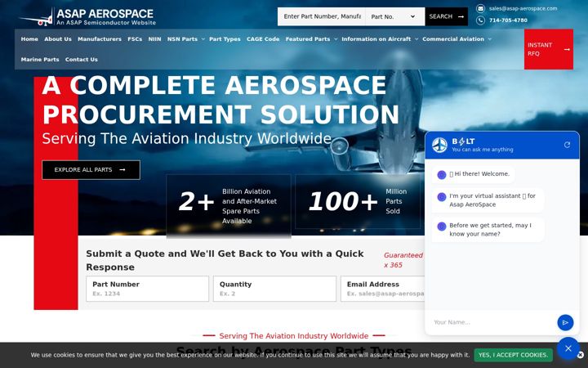
Task: Open the FSCs menu item
Action: [x=135, y=39]
